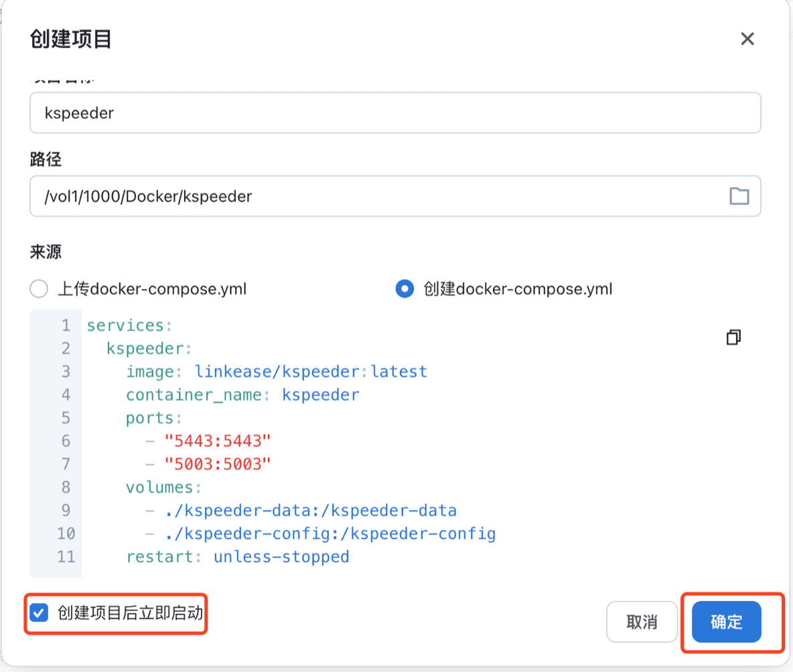The image size is (793, 672).
Task: Click the 确定 button
Action: tap(726, 622)
